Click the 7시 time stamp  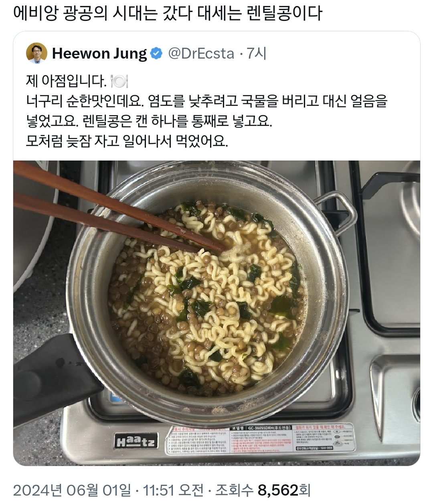coord(257,53)
